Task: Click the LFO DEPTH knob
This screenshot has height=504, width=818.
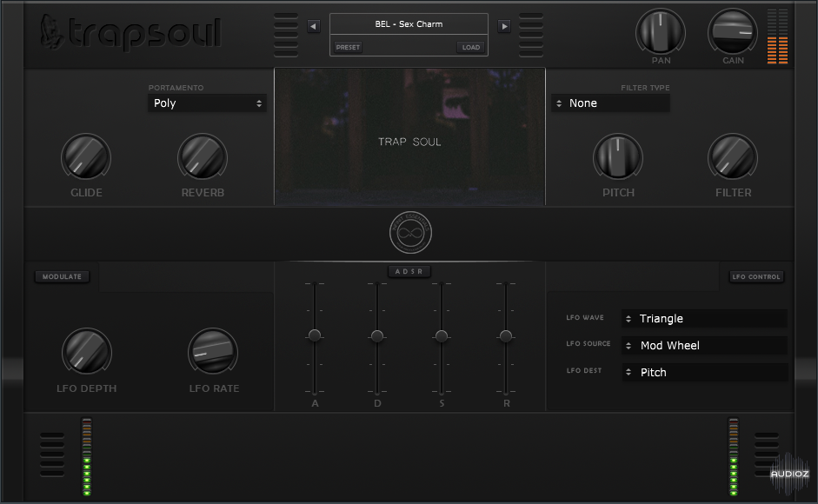Action: click(87, 352)
